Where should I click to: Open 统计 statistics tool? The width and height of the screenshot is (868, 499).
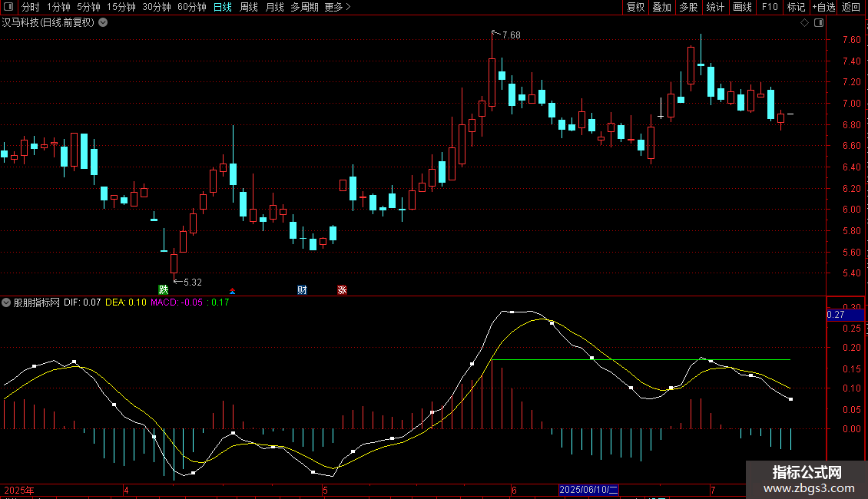click(715, 7)
